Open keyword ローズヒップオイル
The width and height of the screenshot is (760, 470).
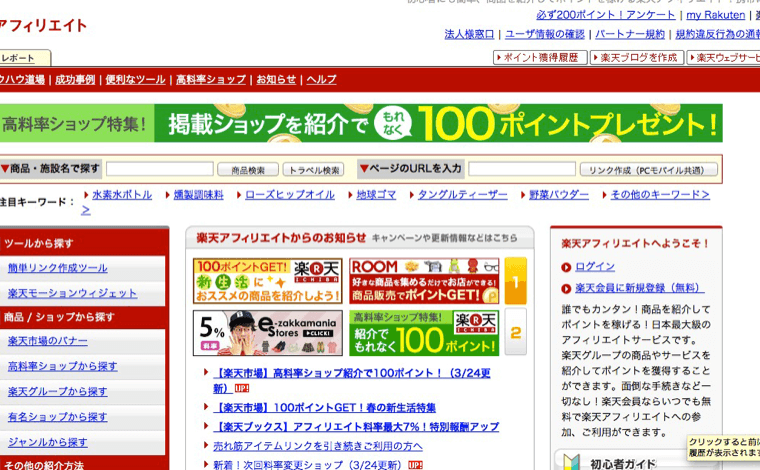click(x=289, y=195)
